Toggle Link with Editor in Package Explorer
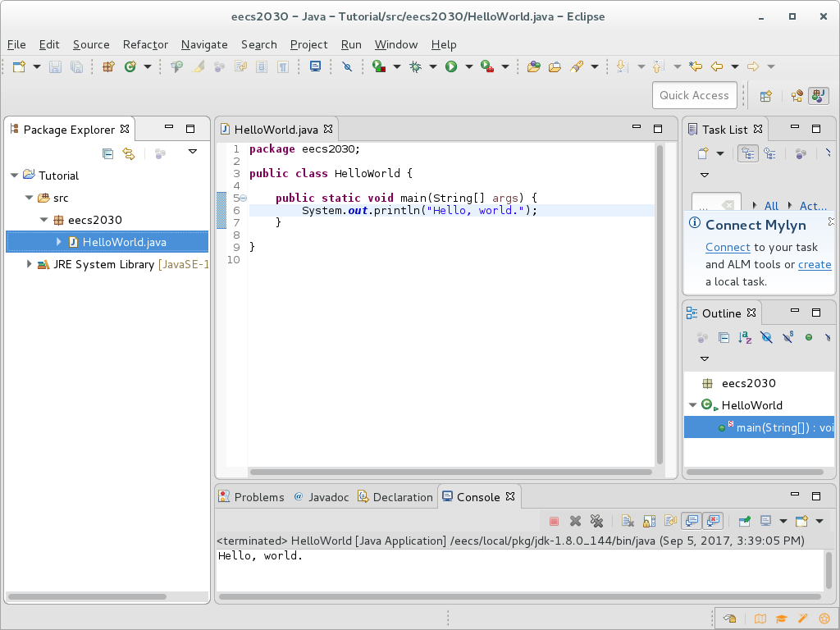 [x=129, y=153]
